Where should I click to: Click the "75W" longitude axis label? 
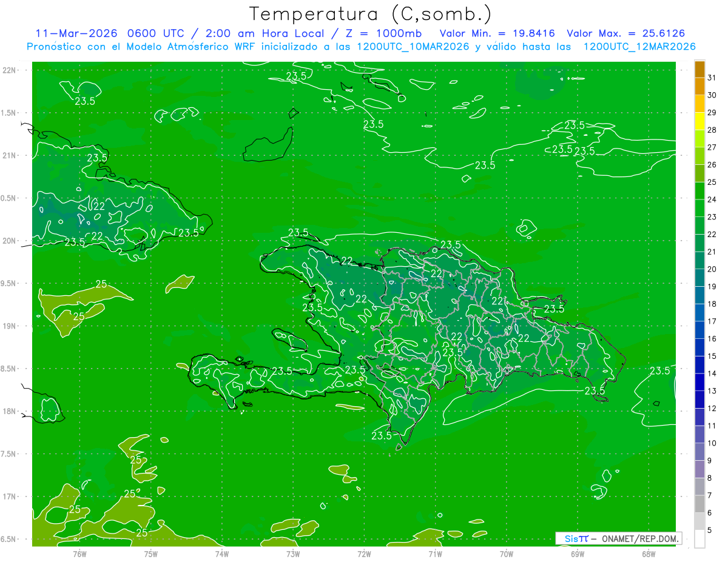point(151,554)
